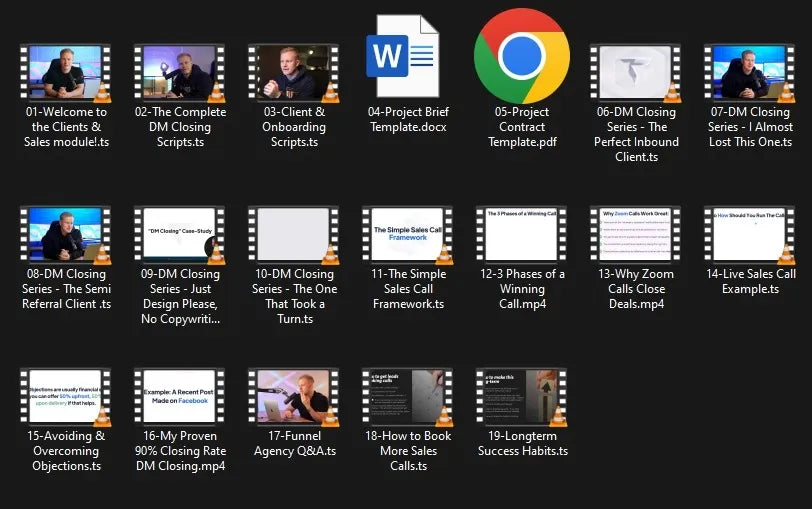The width and height of the screenshot is (812, 509).
Task: Select 18-How to Book More Sales Calls.ts
Action: (x=407, y=396)
